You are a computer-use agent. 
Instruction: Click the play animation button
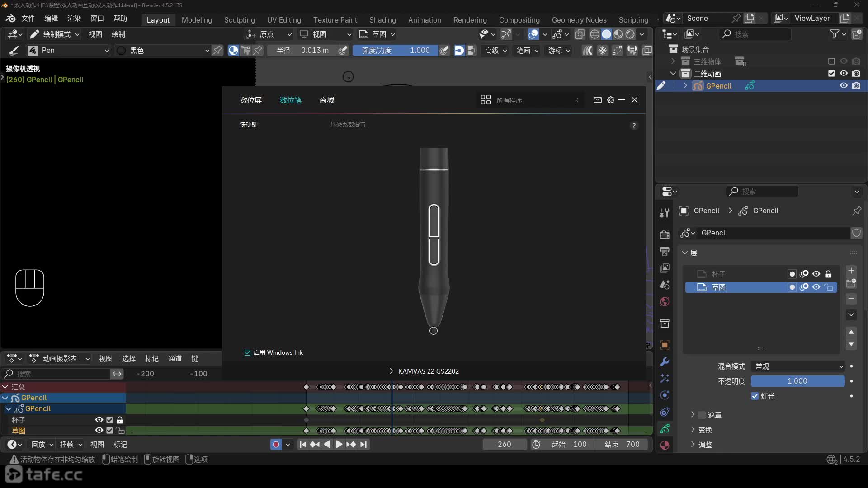pyautogui.click(x=339, y=445)
